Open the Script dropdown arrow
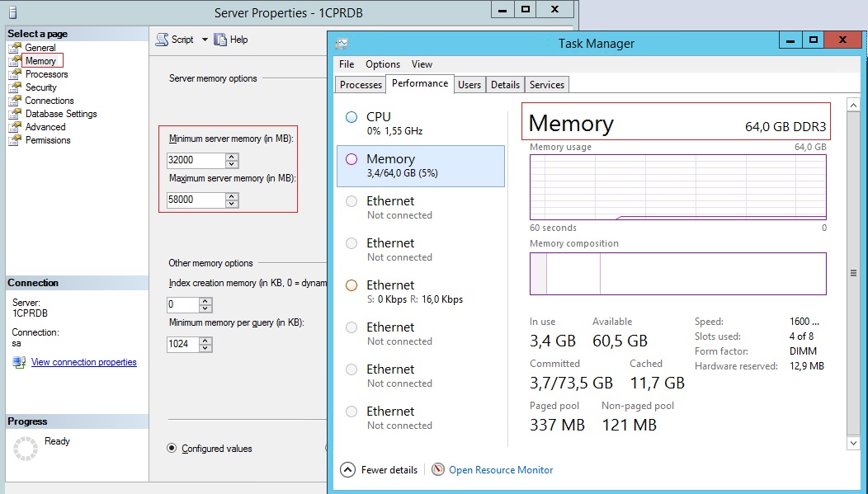The height and width of the screenshot is (494, 868). [x=205, y=40]
